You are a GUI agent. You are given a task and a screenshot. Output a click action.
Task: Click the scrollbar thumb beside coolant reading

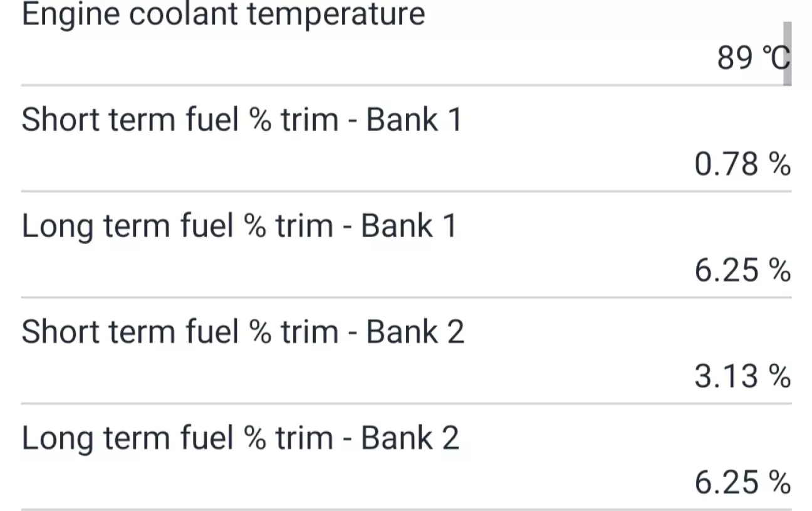[788, 53]
